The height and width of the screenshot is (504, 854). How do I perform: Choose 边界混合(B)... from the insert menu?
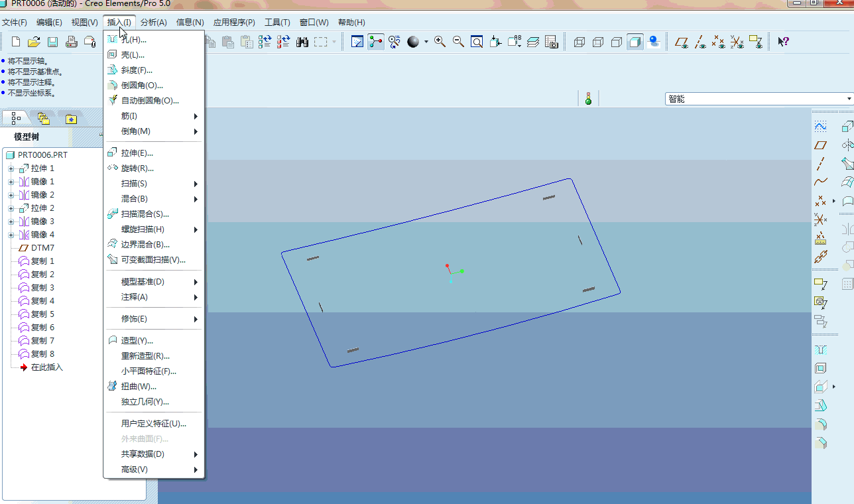click(x=154, y=245)
